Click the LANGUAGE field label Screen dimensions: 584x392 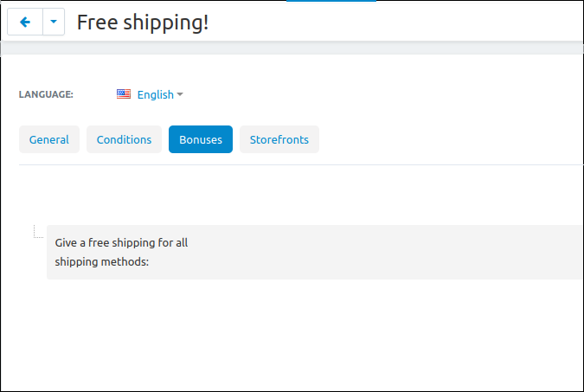[x=46, y=94]
